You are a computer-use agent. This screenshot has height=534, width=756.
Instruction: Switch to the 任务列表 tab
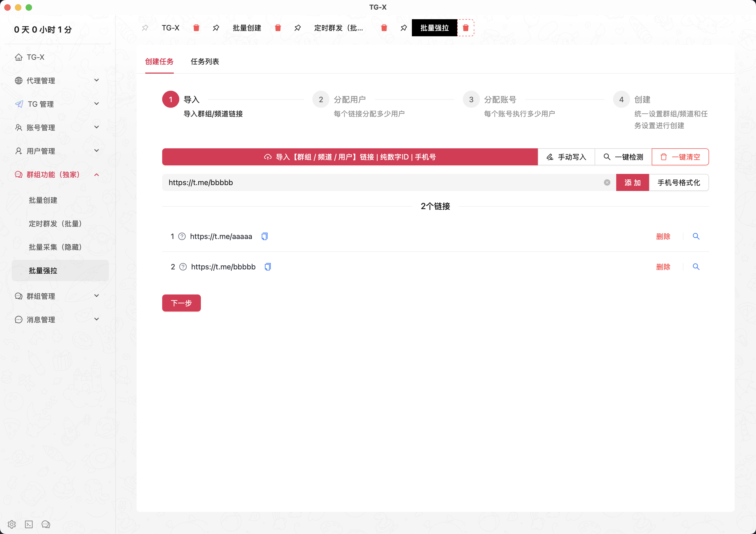click(205, 62)
